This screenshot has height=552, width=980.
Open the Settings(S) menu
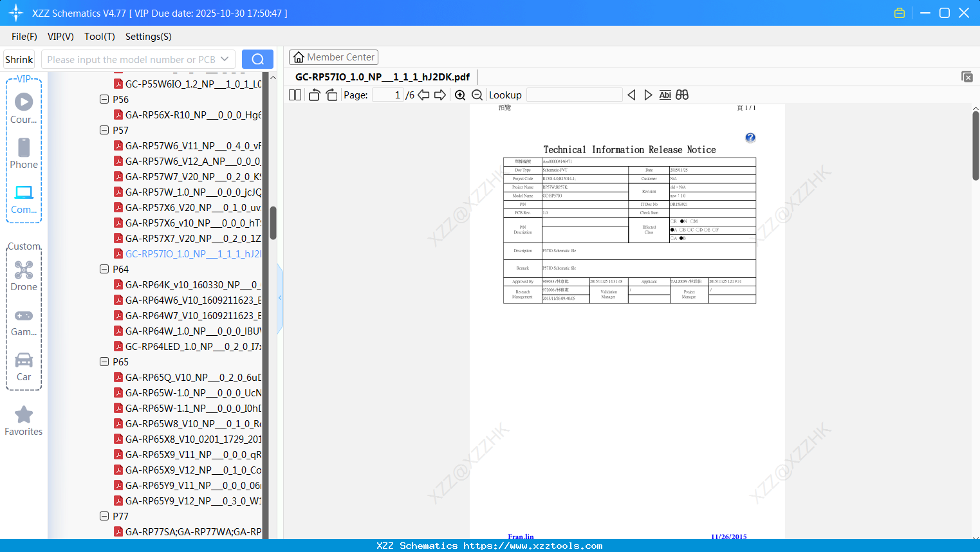coord(149,37)
